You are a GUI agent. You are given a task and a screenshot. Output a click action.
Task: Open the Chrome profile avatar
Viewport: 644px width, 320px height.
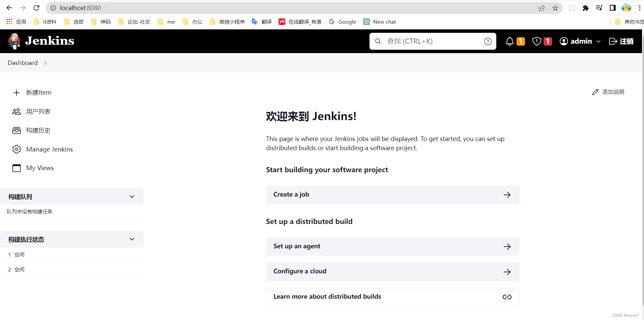point(626,8)
